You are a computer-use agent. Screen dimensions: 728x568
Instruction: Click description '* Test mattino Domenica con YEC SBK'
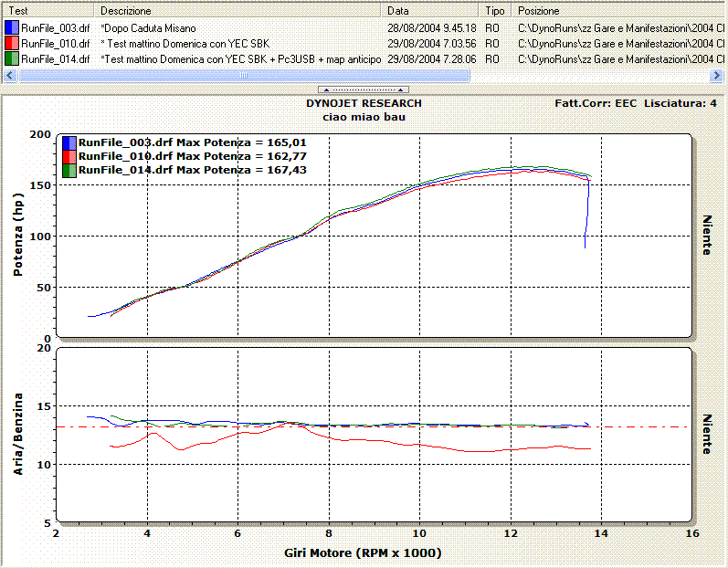coord(185,44)
